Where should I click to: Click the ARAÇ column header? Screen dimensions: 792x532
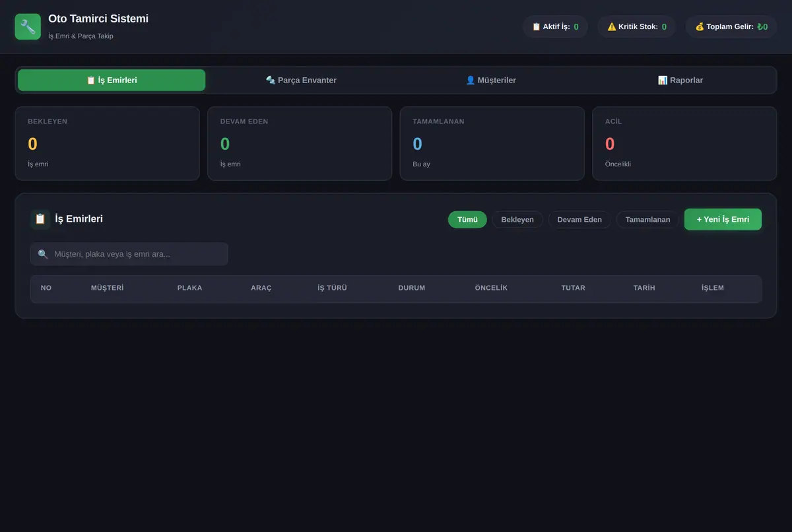(261, 288)
